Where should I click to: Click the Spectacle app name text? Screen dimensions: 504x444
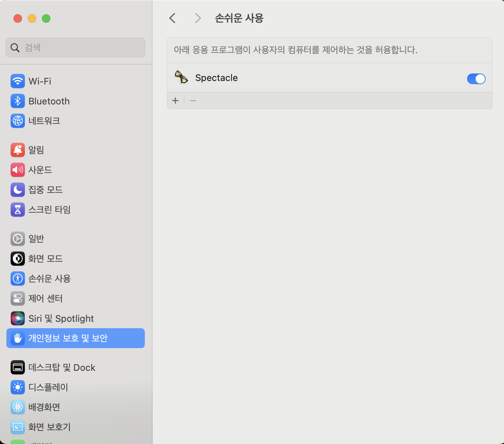pos(217,78)
